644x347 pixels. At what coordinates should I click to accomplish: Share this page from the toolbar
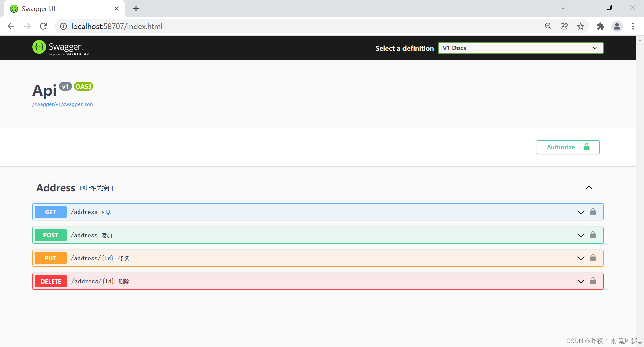coord(565,26)
